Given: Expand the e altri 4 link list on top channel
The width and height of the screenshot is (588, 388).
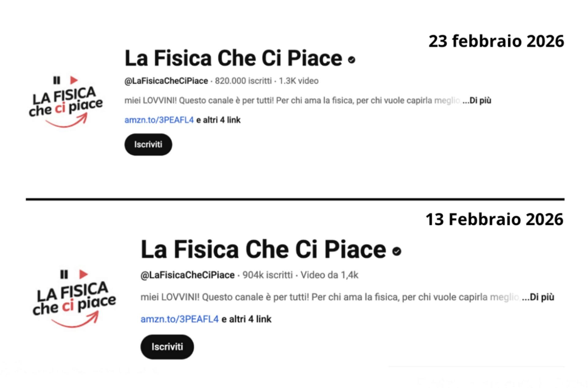Looking at the screenshot, I should point(218,120).
